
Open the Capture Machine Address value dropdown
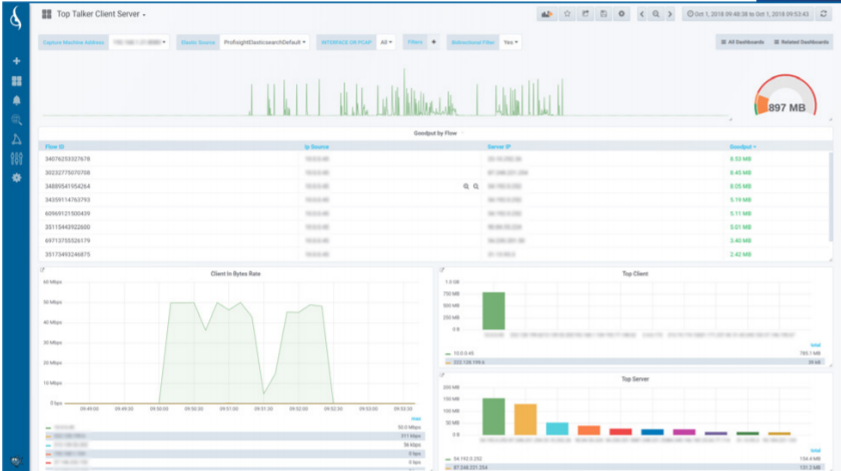[139, 42]
